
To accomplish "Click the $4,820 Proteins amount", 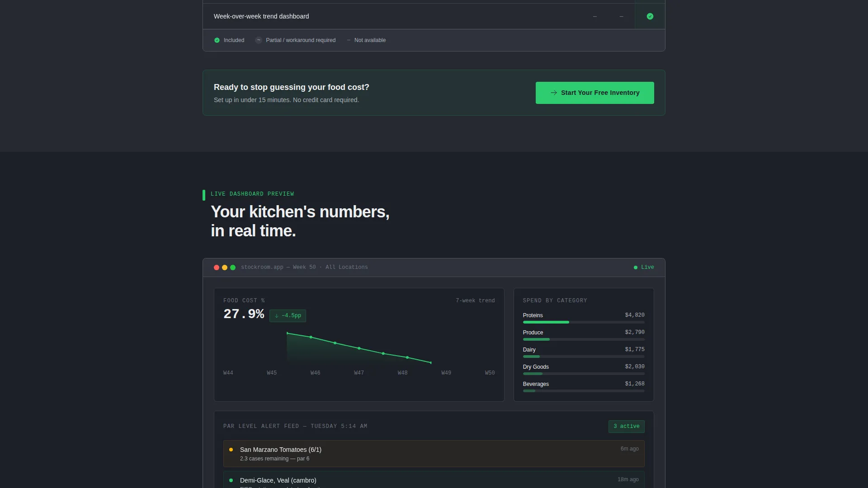I will point(635,315).
